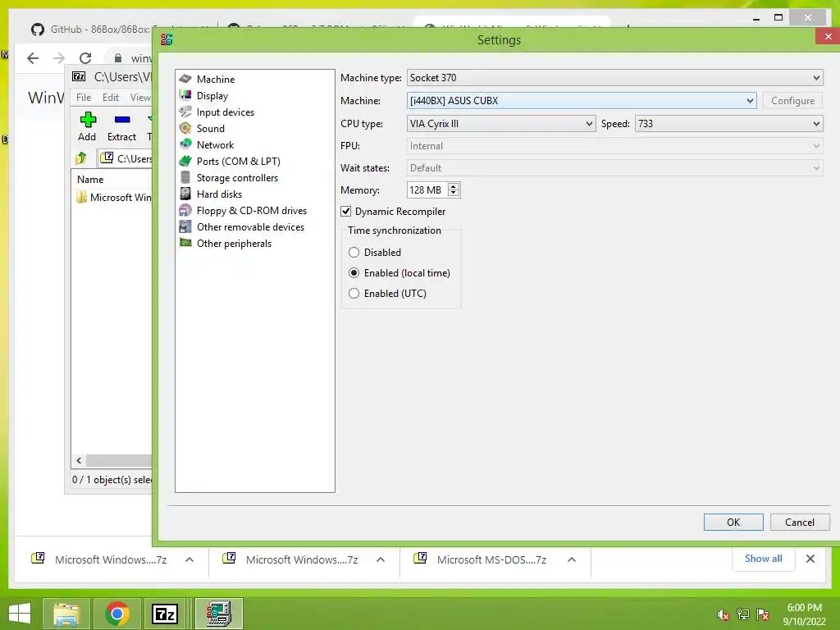Click 7-Zip horizontal scrollbar left arrow
The width and height of the screenshot is (840, 630).
(x=79, y=461)
